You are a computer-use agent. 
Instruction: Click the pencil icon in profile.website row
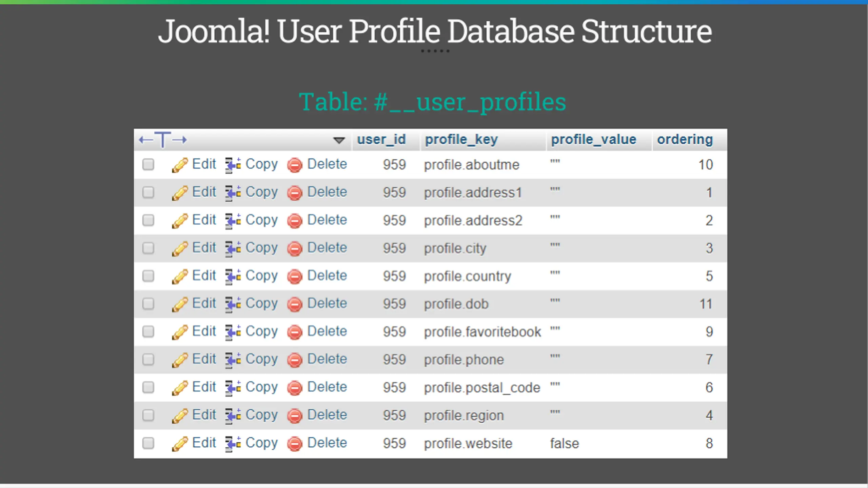coord(180,444)
